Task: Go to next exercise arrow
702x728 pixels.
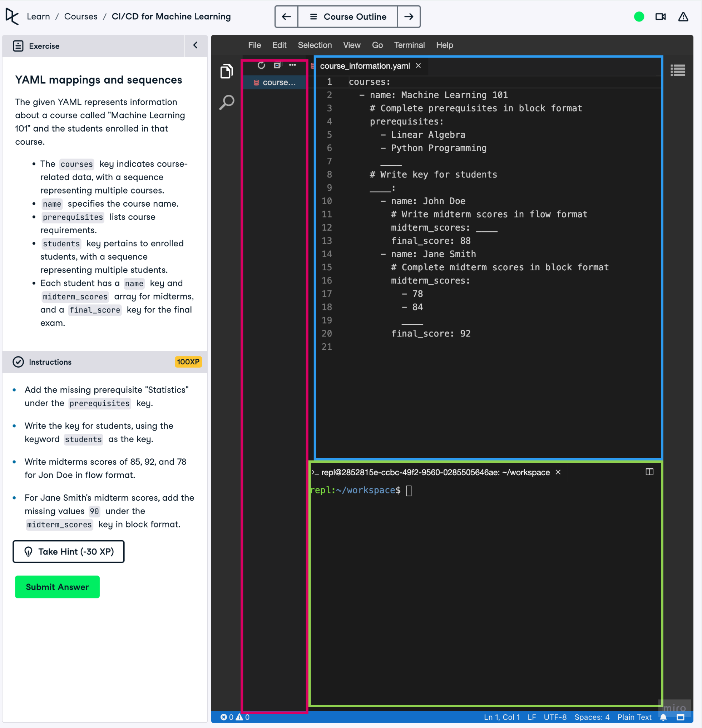Action: click(408, 17)
